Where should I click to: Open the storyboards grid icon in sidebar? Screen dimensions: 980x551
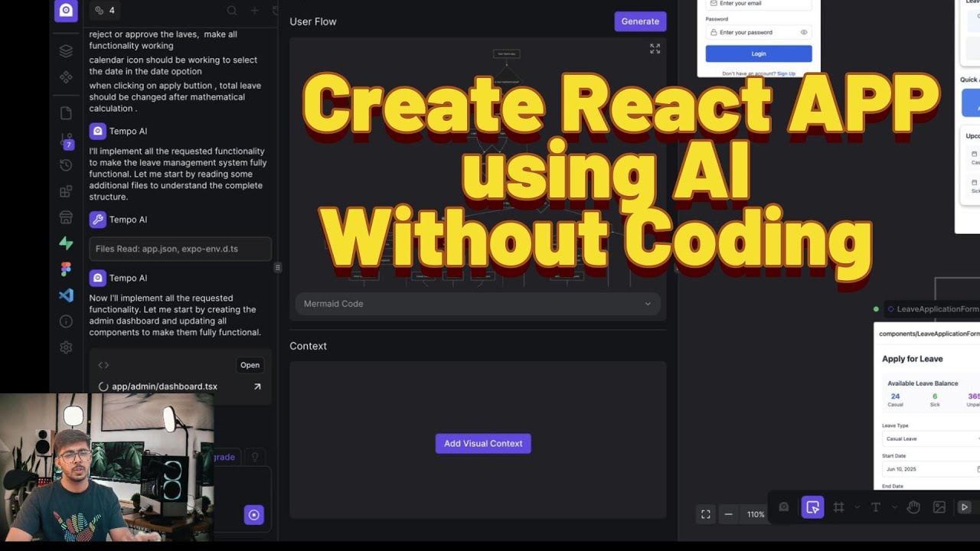pos(66,191)
